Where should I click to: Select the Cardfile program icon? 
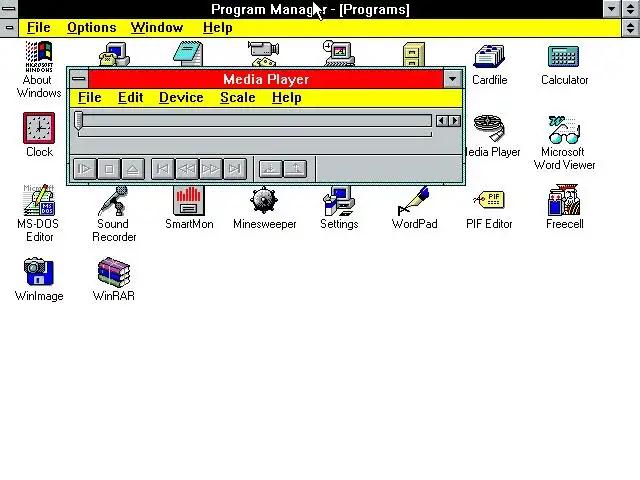pyautogui.click(x=489, y=56)
